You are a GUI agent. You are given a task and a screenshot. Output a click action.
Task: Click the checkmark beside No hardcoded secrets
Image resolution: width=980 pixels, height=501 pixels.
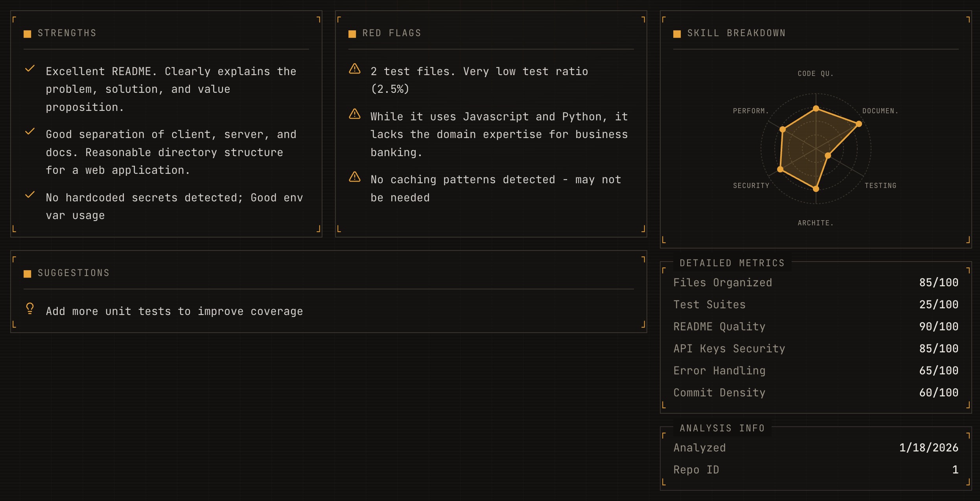30,195
